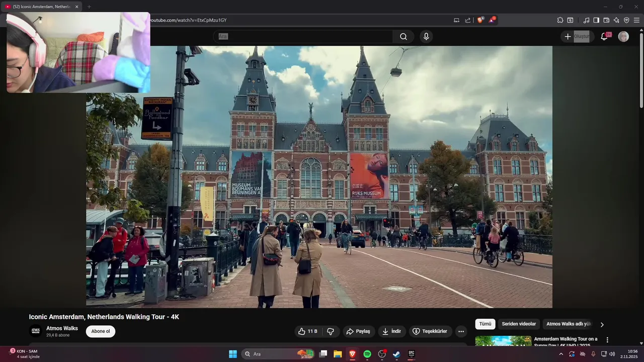Start voice search with the microphone icon
644x362 pixels.
click(x=426, y=37)
